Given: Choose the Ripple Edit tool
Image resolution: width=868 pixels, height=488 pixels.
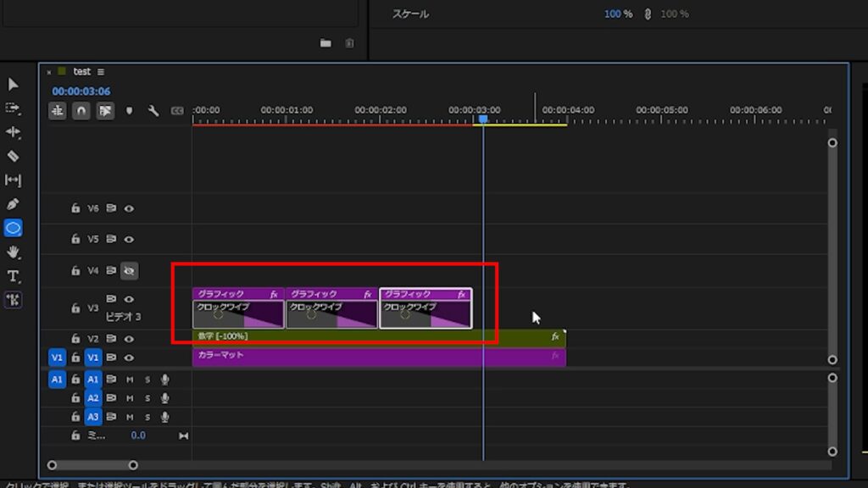Looking at the screenshot, I should (13, 132).
